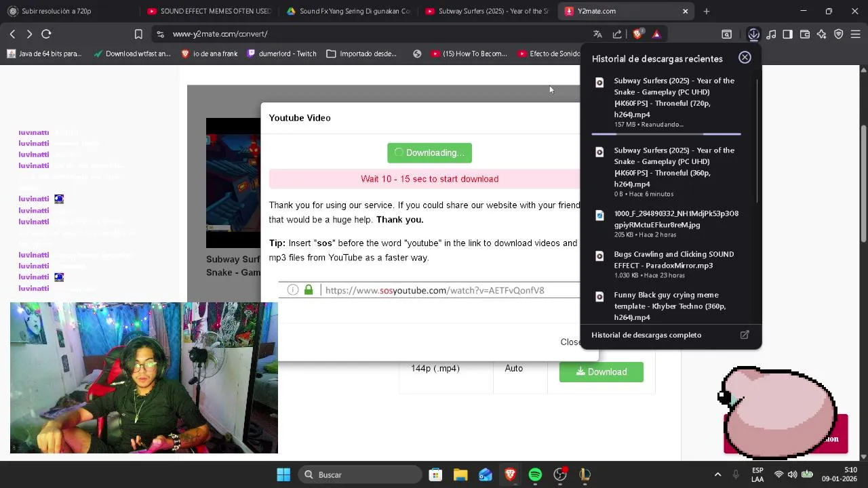Go forward using the forward arrow

point(29,34)
